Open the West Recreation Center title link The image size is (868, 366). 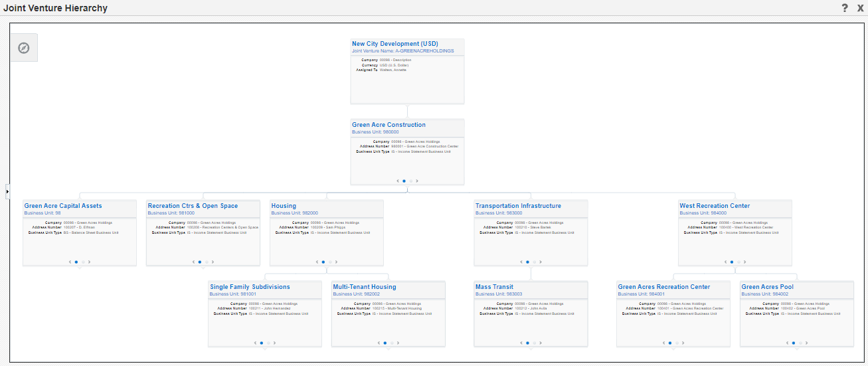[x=715, y=206]
